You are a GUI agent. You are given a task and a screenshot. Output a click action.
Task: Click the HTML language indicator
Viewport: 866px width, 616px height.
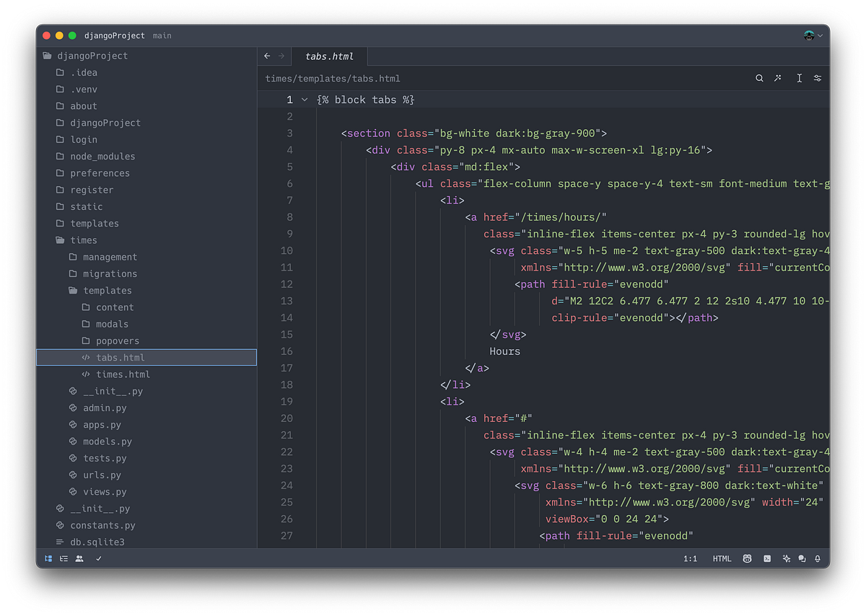pos(721,558)
